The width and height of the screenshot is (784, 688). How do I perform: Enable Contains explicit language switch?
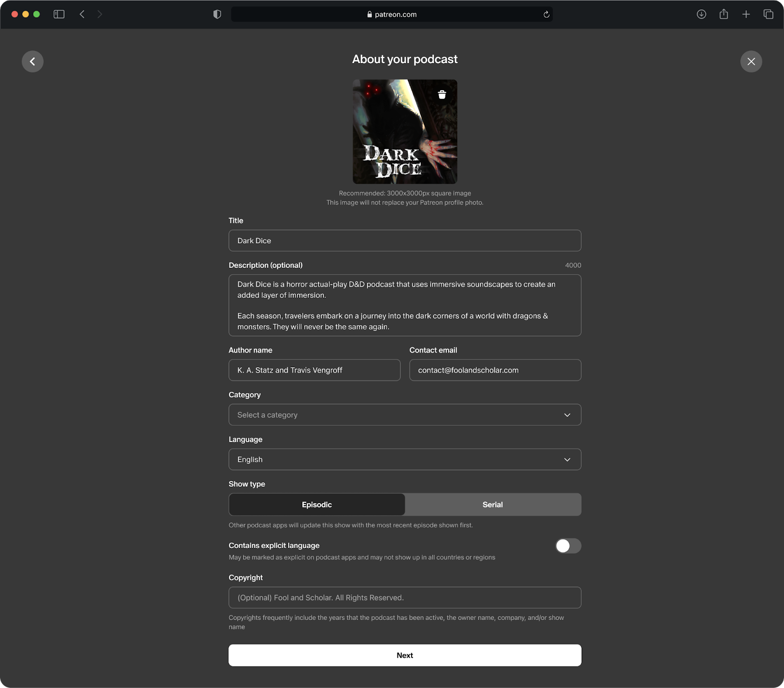(x=568, y=546)
